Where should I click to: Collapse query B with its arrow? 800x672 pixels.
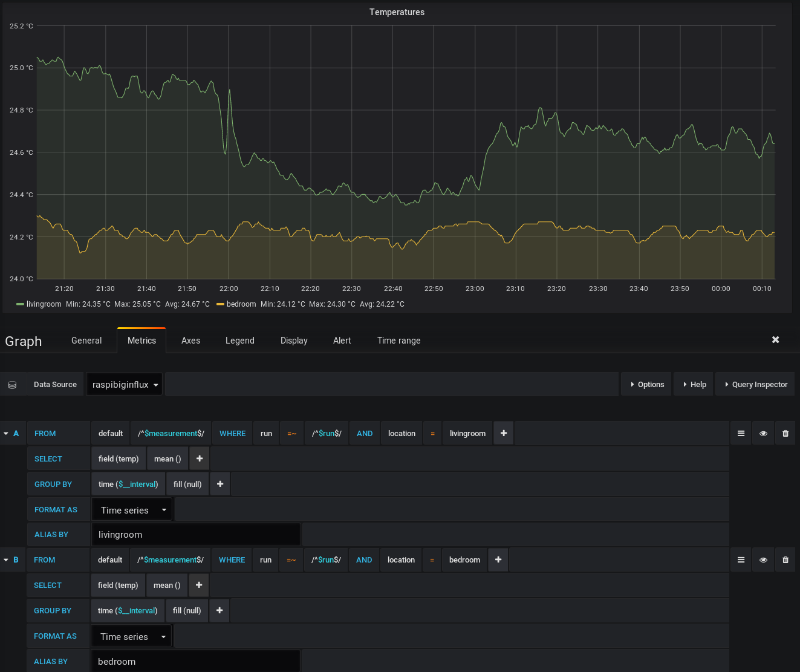tap(6, 560)
